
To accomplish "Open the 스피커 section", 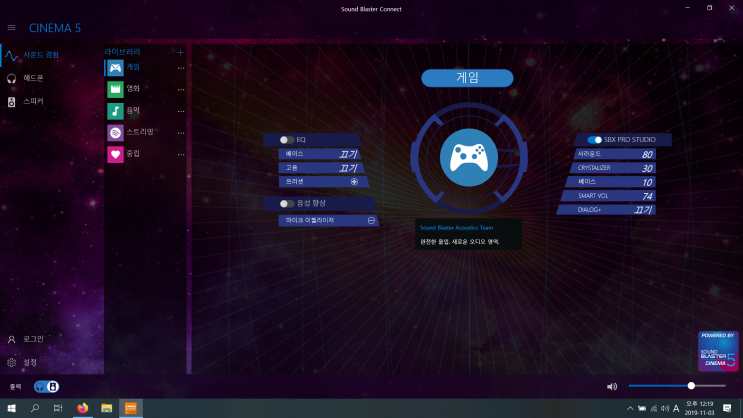I will [x=34, y=101].
